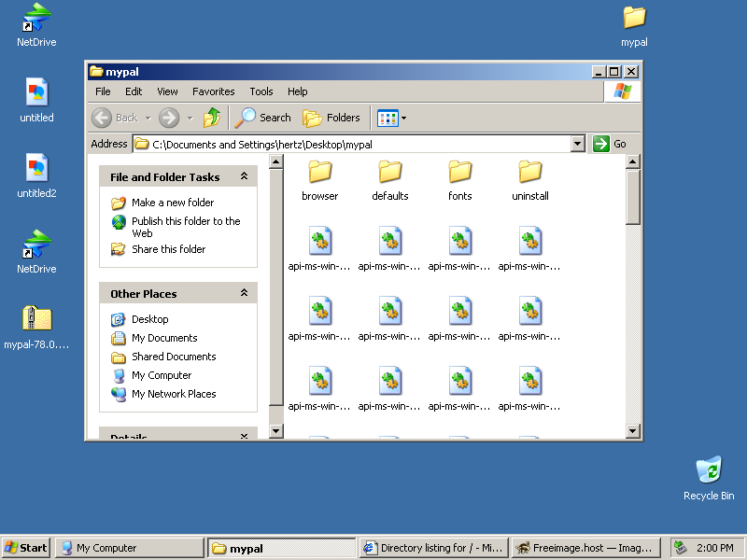Select the mypal-78.0 zip archive on desktop
This screenshot has height=560, width=747.
[x=36, y=328]
